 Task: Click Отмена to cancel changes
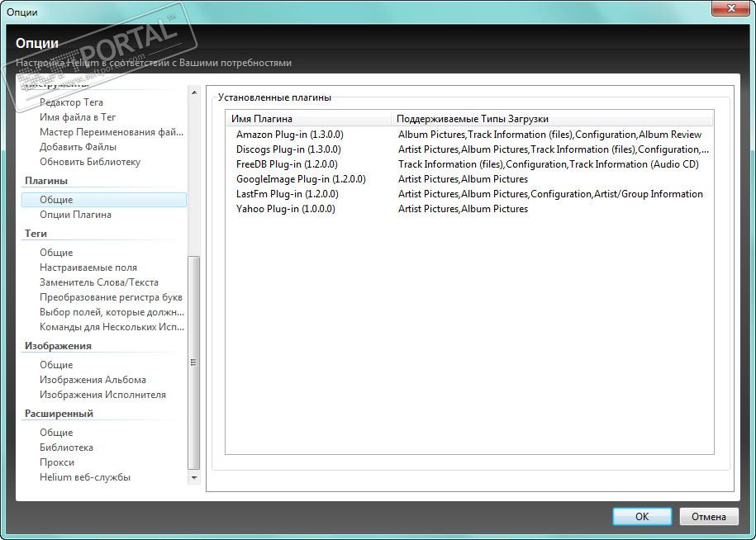point(709,516)
